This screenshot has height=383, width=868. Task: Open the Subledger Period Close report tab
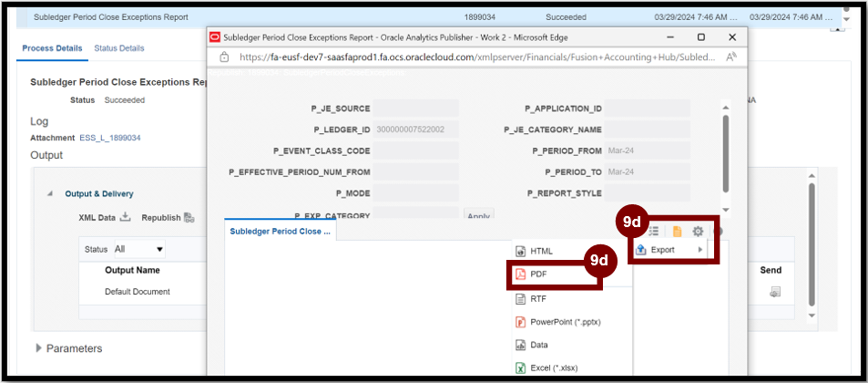coord(281,231)
